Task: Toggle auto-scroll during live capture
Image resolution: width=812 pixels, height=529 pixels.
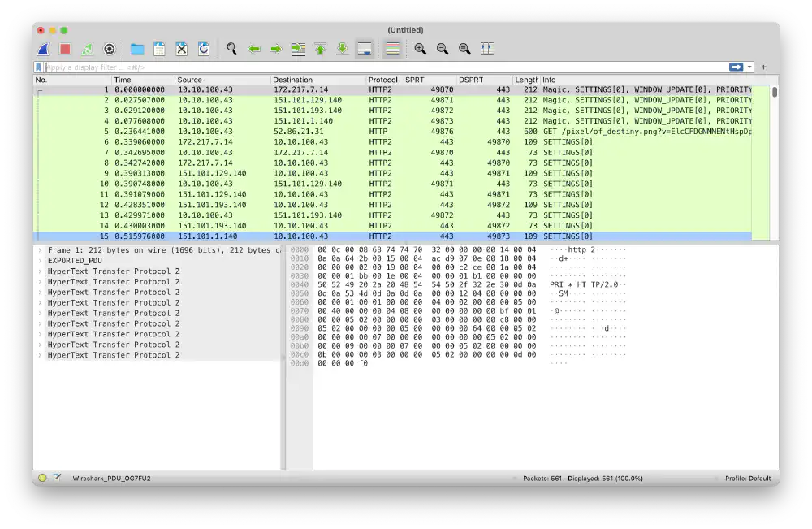Action: pos(365,49)
